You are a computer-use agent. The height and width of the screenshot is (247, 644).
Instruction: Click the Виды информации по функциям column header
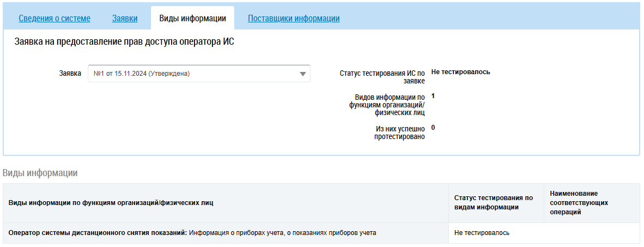pyautogui.click(x=111, y=203)
